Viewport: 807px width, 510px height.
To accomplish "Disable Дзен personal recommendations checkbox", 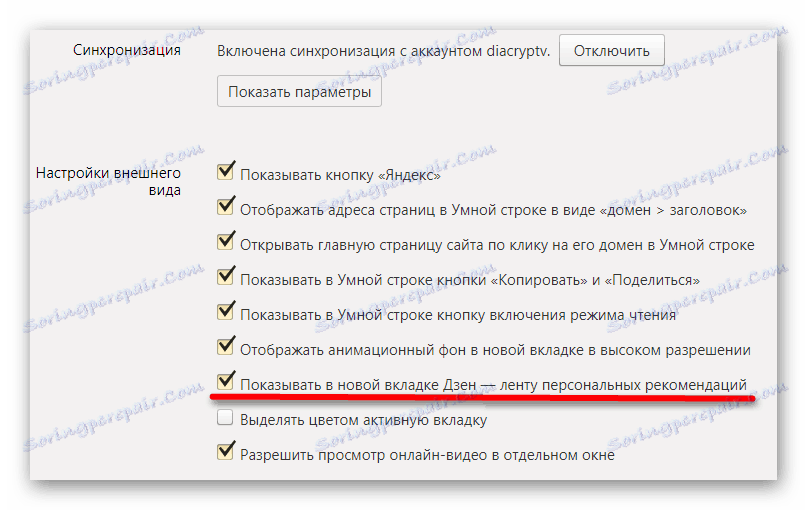I will (225, 381).
